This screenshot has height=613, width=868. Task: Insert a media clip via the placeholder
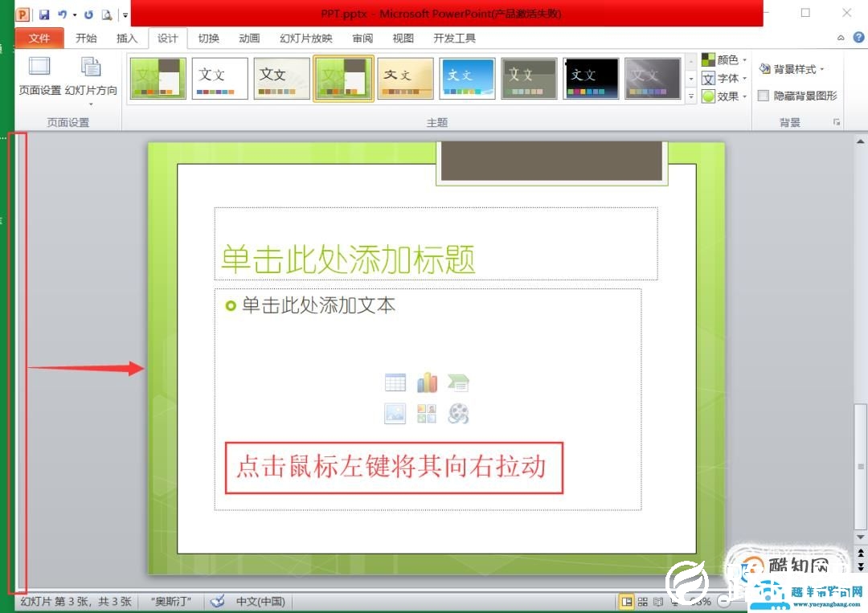[458, 413]
